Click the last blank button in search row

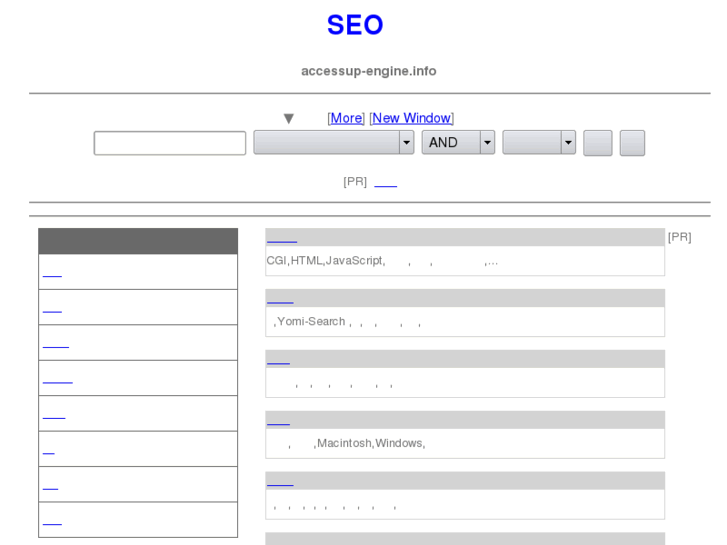pos(632,143)
